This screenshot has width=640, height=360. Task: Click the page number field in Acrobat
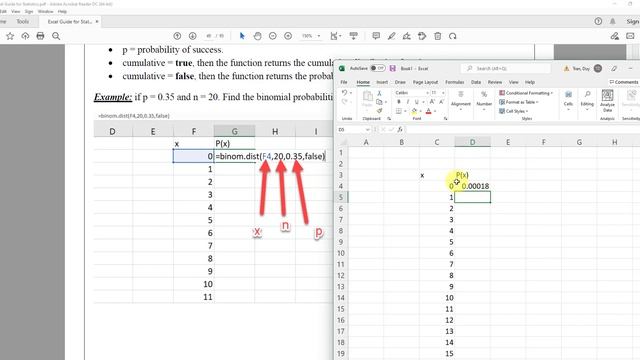(x=210, y=36)
